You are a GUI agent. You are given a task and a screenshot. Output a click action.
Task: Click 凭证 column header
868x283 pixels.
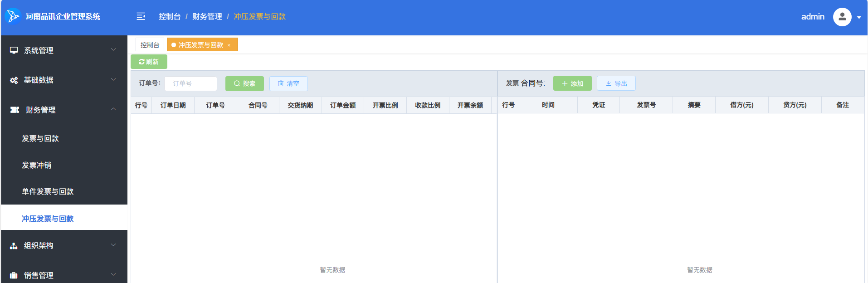coord(599,105)
